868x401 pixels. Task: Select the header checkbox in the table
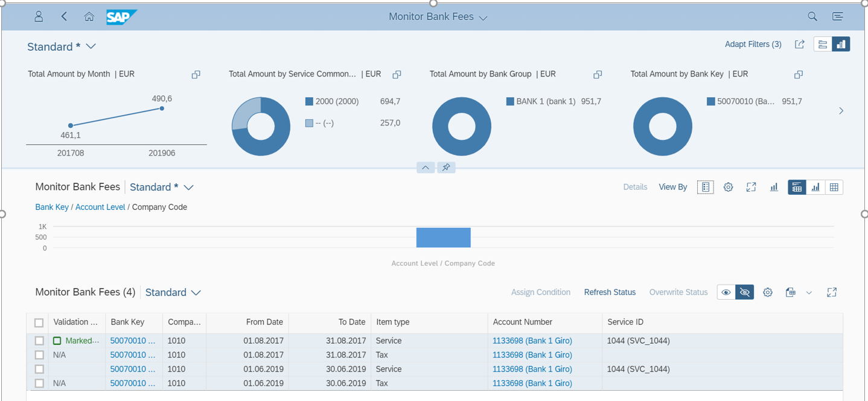(39, 322)
